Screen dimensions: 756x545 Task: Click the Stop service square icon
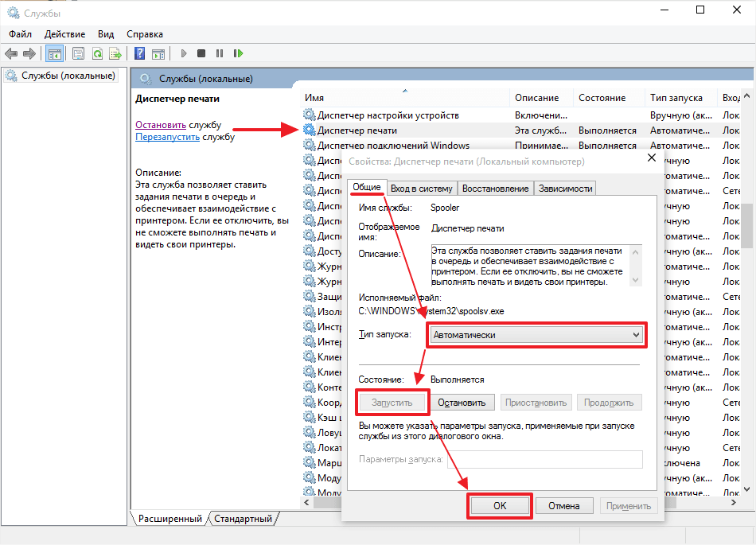201,53
